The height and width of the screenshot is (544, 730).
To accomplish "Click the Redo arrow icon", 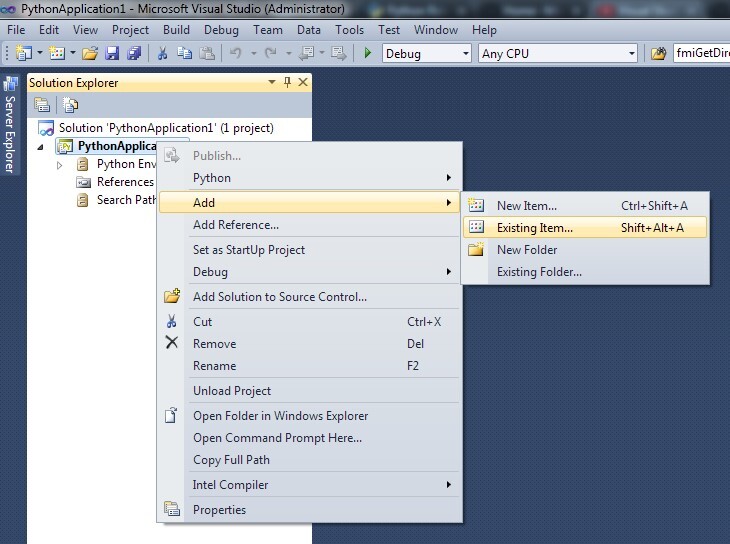I will (x=270, y=54).
